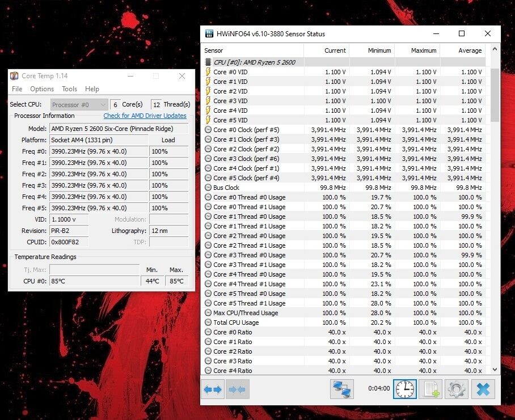The image size is (515, 420).
Task: Click the CPUID field 0x800F82
Action: point(69,242)
